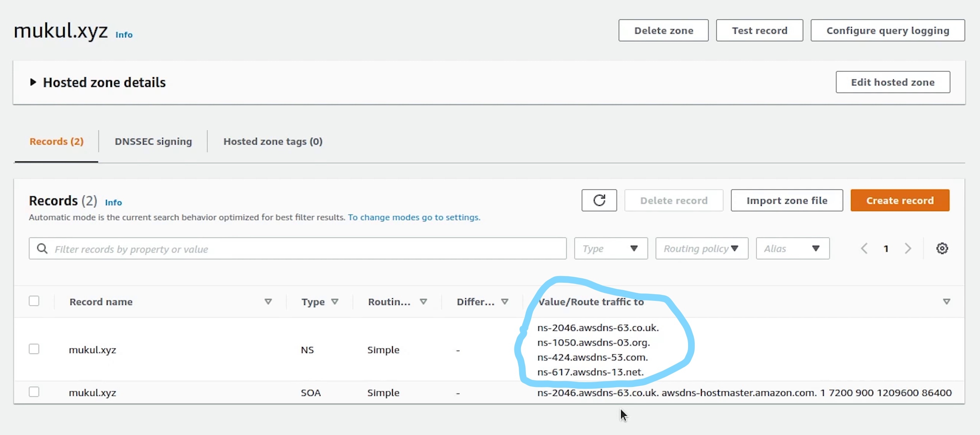Open the Routing policy filter dropdown
This screenshot has width=980, height=435.
click(701, 248)
